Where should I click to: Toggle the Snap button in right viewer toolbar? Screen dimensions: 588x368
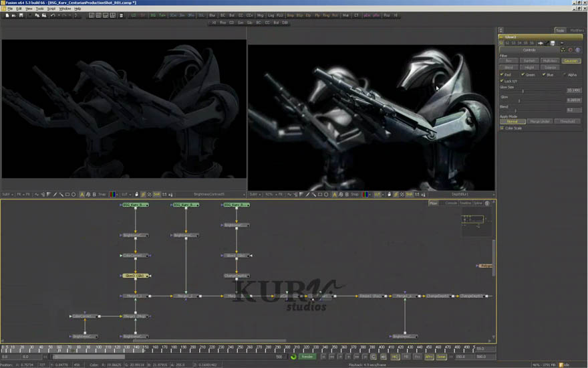tap(354, 195)
